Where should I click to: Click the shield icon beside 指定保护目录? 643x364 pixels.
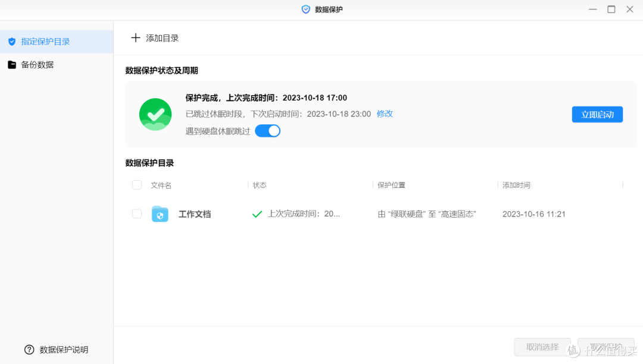point(12,42)
